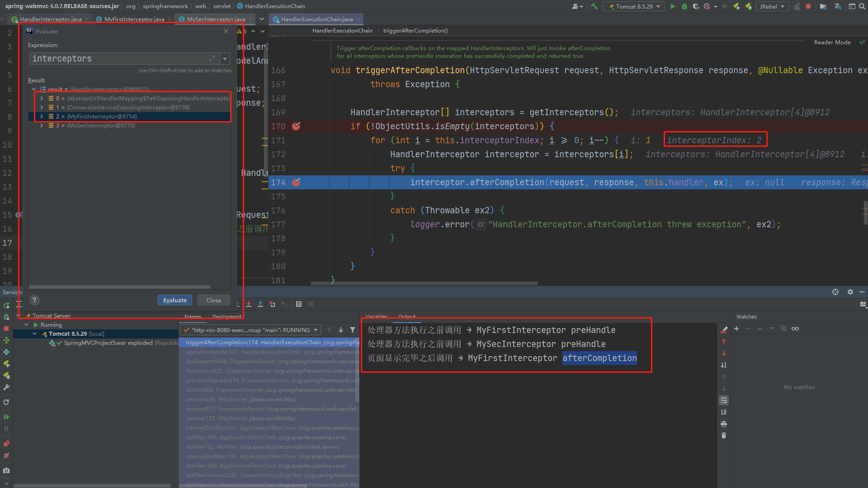
Task: Click Force Step Into red arrow icon
Action: 249,304
